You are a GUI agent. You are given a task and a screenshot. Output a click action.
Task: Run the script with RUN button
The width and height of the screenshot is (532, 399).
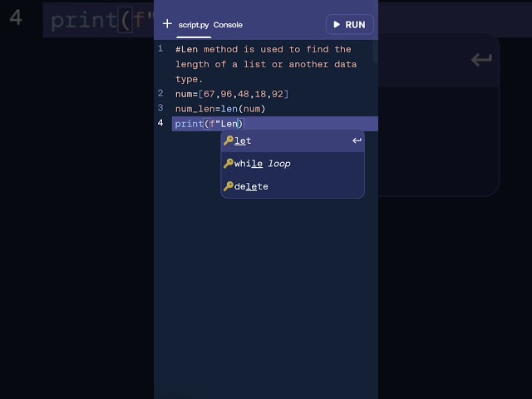coord(349,24)
